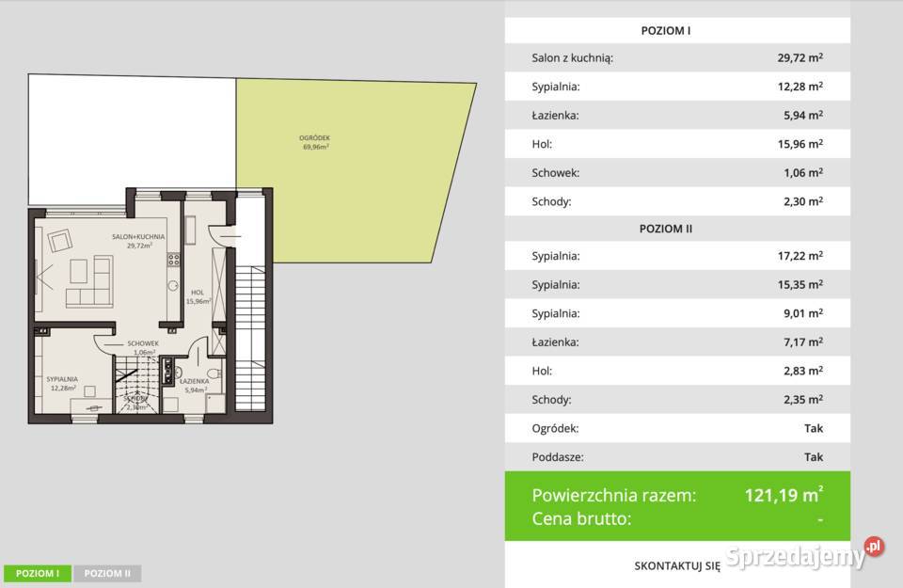Click the sofa in the salon

89,283
